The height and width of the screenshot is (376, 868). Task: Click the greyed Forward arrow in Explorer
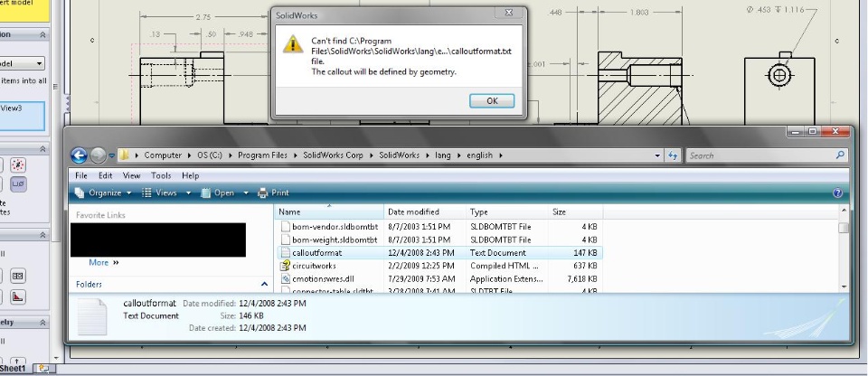pyautogui.click(x=98, y=155)
